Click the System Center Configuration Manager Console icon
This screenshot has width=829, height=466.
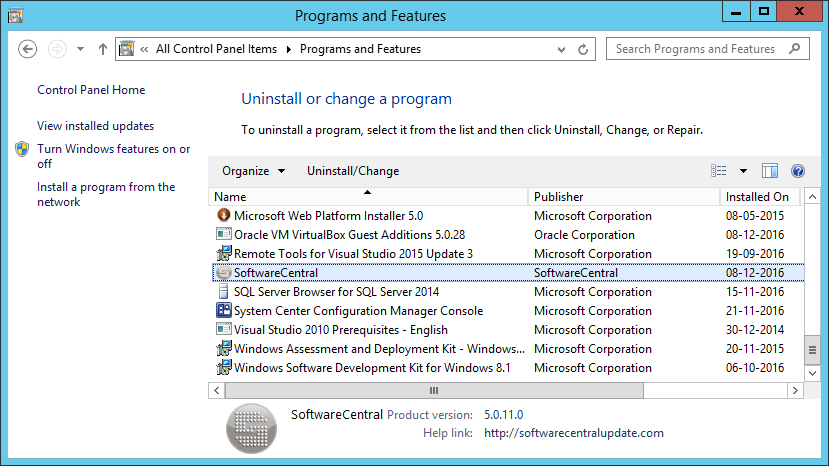pyautogui.click(x=224, y=311)
